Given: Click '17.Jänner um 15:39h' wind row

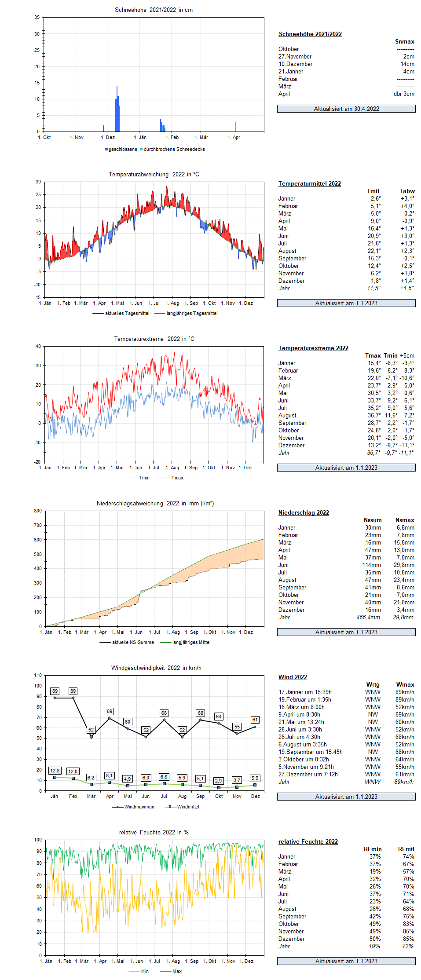Looking at the screenshot, I should [x=346, y=692].
